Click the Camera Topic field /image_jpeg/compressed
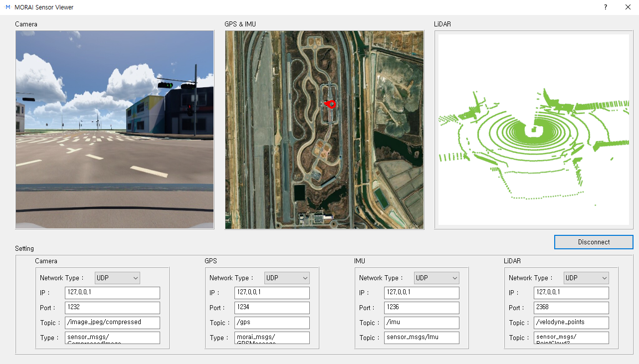 tap(112, 323)
